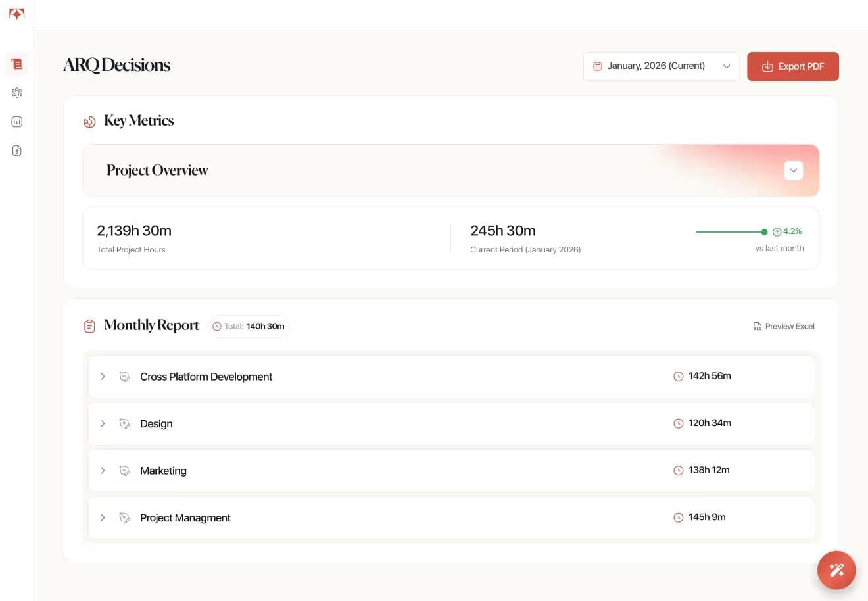Click the Total Project Hours caption
Screen dimensions: 868x601
click(x=132, y=250)
